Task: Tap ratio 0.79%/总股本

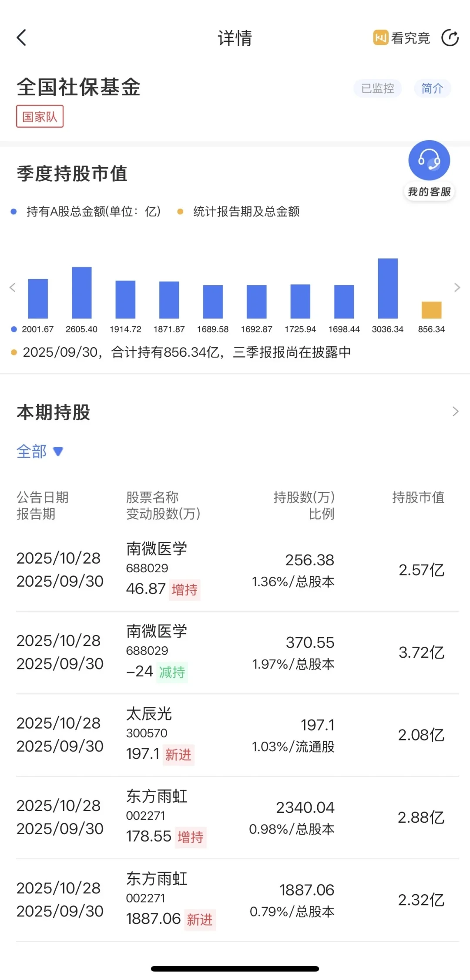Action: tap(292, 912)
